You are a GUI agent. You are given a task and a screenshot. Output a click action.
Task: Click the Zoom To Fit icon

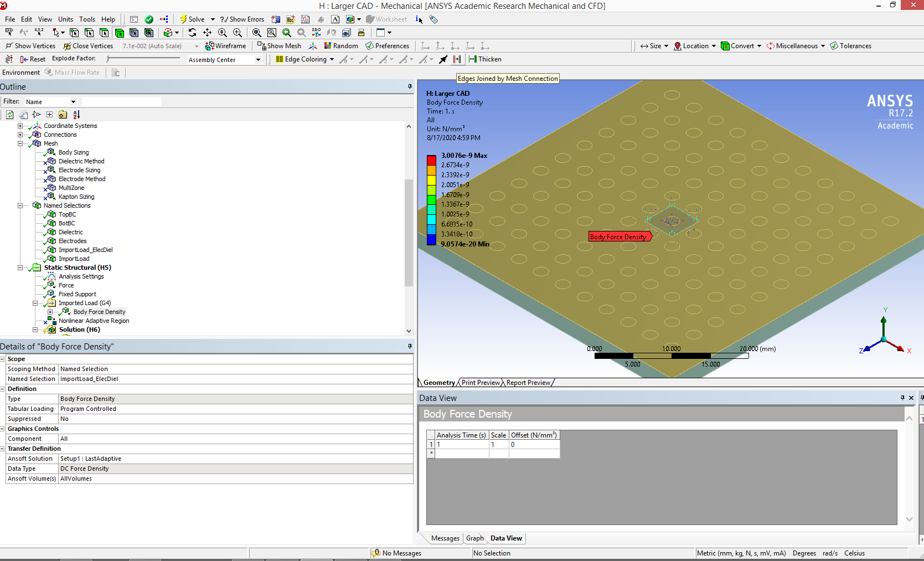click(257, 33)
